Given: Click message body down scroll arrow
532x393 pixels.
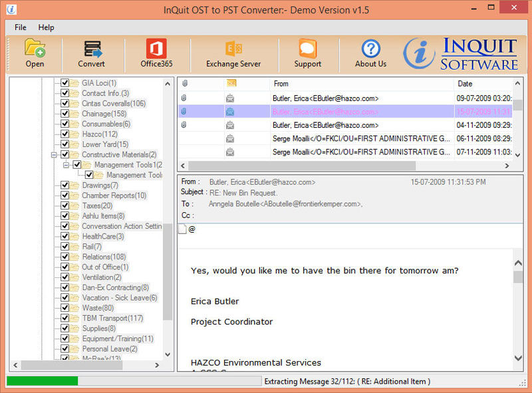Looking at the screenshot, I should [x=518, y=358].
